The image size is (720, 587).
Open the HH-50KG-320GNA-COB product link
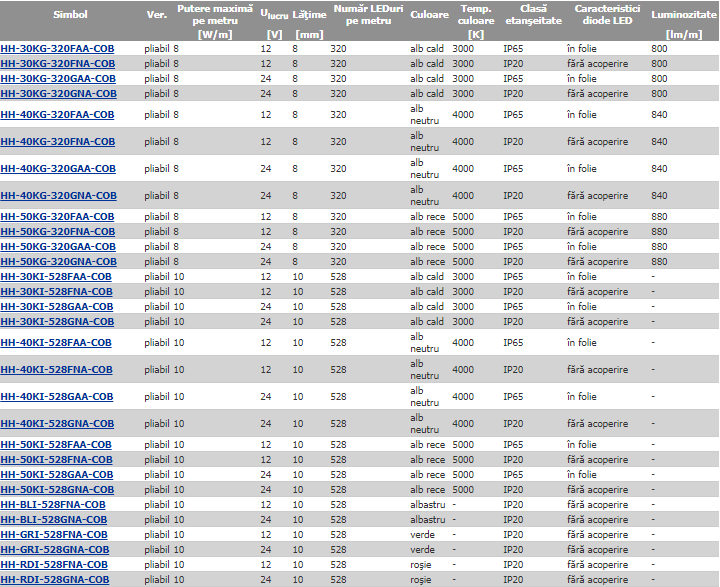59,262
